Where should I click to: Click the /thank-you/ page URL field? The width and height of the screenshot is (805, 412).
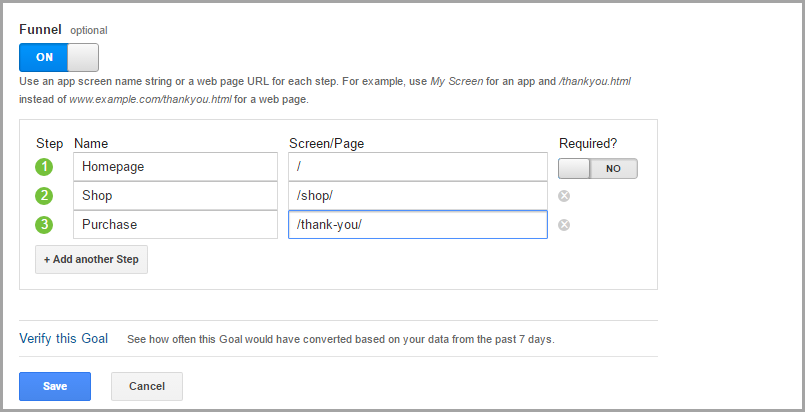(x=417, y=225)
